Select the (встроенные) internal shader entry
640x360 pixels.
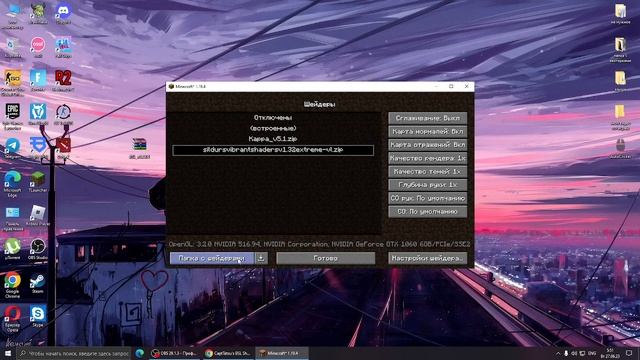pyautogui.click(x=273, y=128)
